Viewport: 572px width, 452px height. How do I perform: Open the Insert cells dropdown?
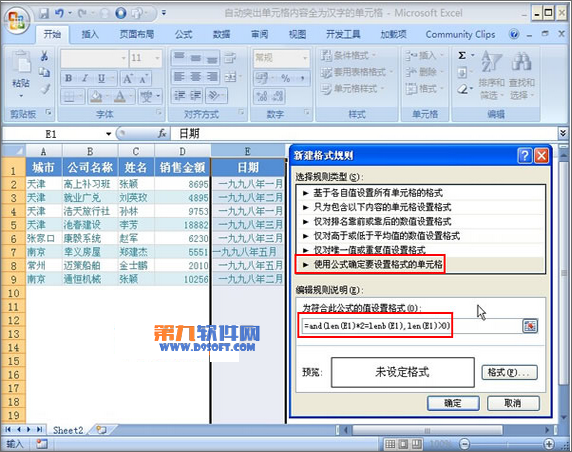(x=425, y=55)
